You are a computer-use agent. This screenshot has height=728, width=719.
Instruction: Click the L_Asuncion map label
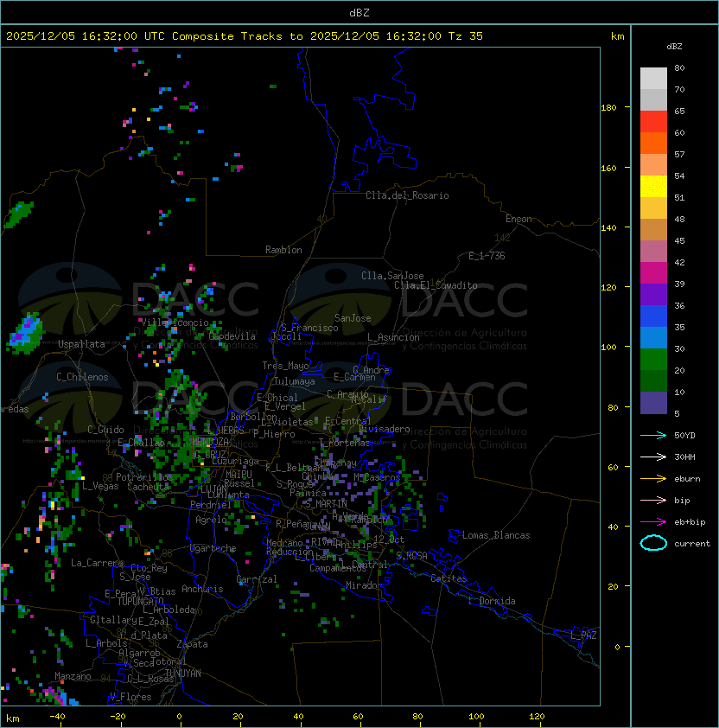click(393, 337)
